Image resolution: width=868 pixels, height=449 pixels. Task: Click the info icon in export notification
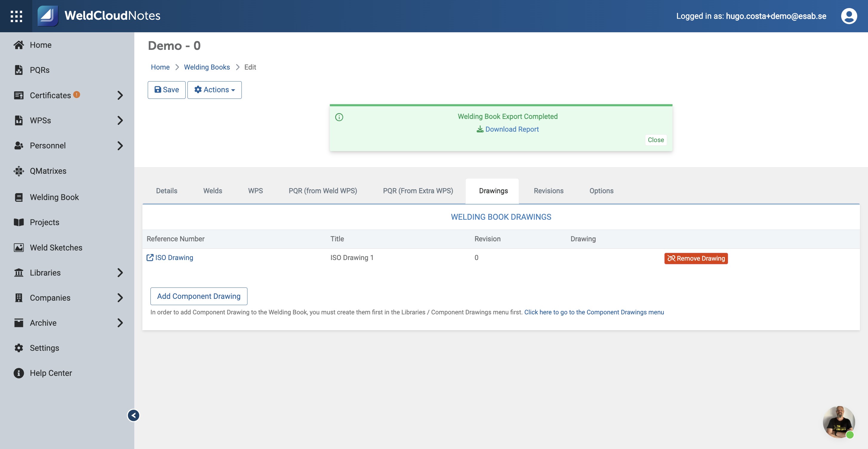339,117
